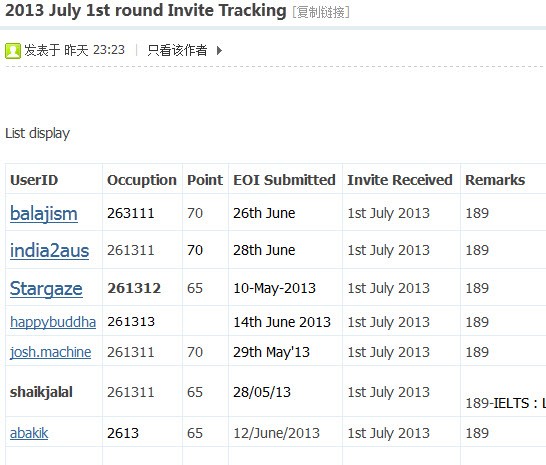Click the Occuption column header
Viewport: 546px width, 465px height.
142,180
